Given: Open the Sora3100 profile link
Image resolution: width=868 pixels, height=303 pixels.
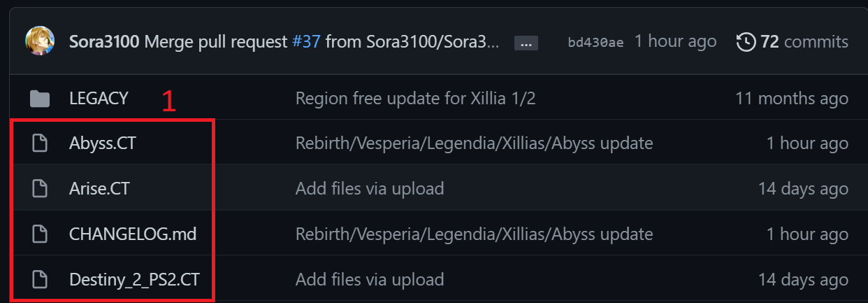Looking at the screenshot, I should (105, 42).
